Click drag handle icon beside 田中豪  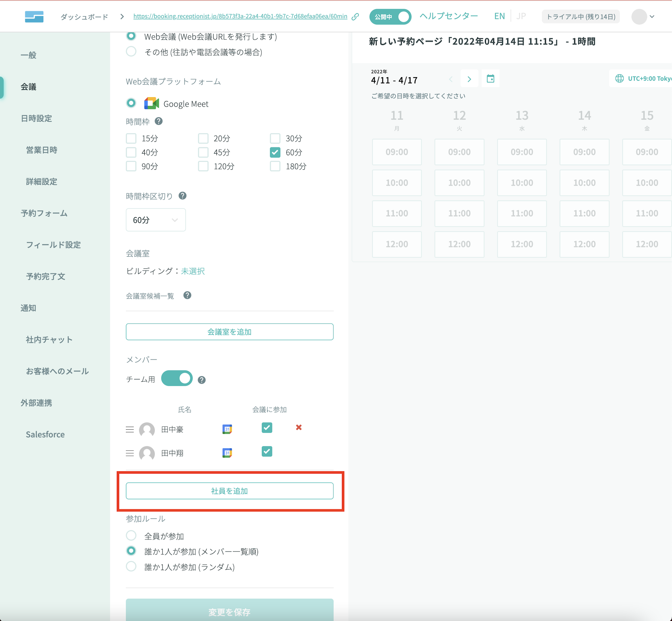click(130, 429)
